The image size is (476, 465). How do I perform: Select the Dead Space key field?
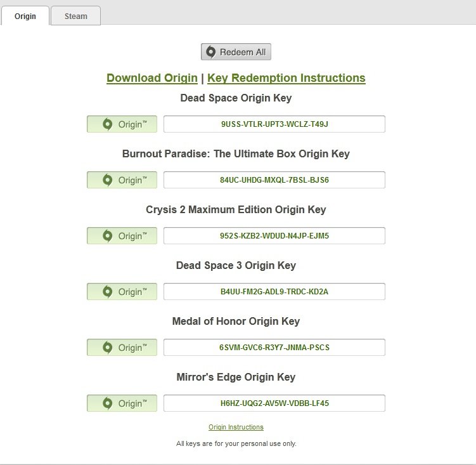click(x=274, y=124)
